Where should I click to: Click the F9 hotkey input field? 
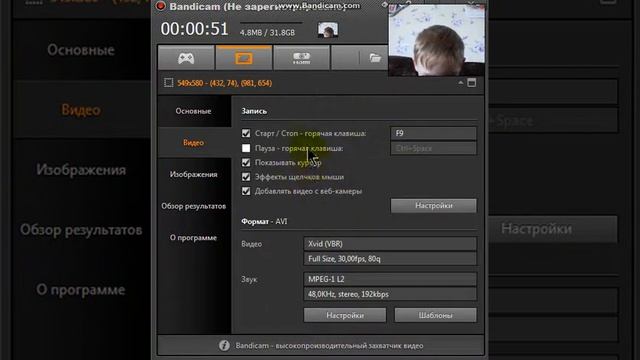433,133
